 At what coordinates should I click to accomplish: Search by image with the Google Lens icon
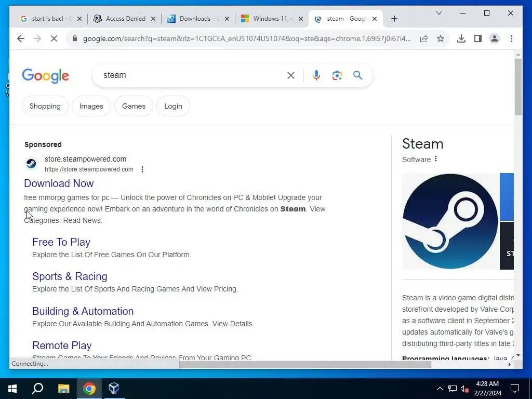coord(337,75)
